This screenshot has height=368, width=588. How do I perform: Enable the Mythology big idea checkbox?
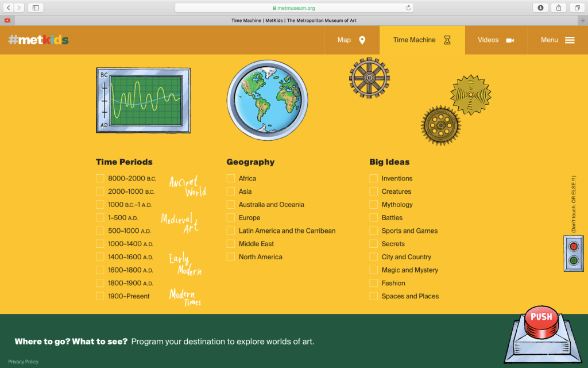[374, 205]
